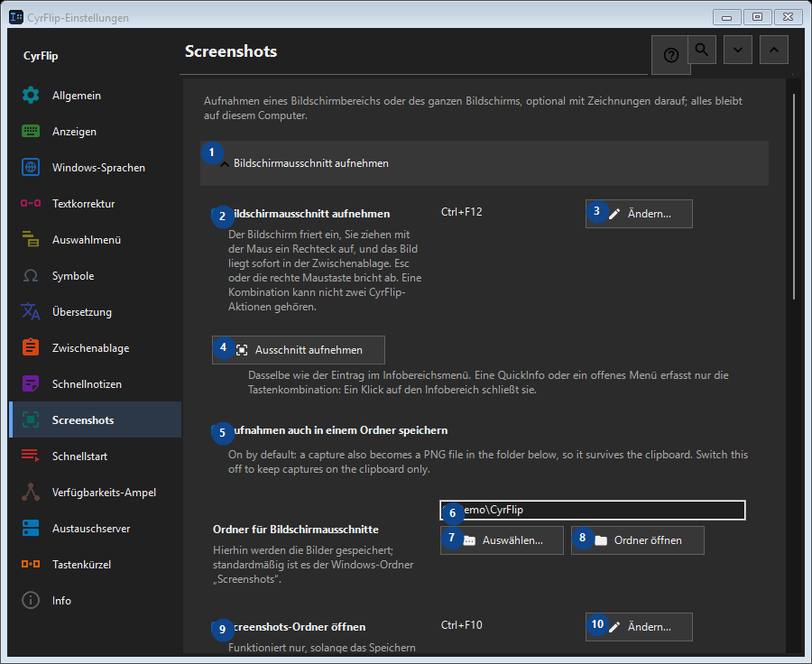Go to the Schnellstart section
The image size is (812, 664).
point(96,456)
